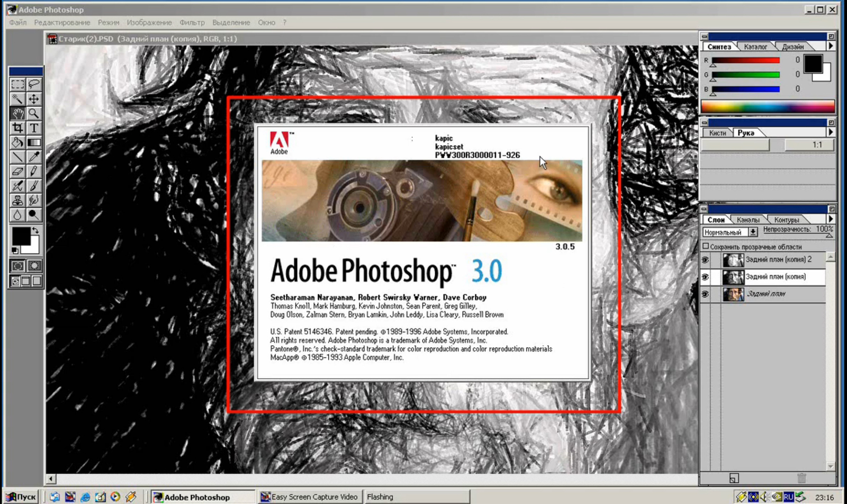Switch to the Контуры tab
The width and height of the screenshot is (847, 504).
(787, 220)
